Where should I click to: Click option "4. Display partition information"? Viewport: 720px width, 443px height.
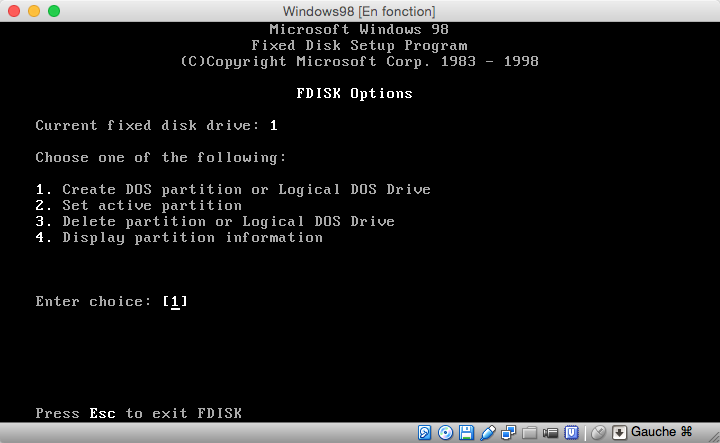[x=179, y=238]
